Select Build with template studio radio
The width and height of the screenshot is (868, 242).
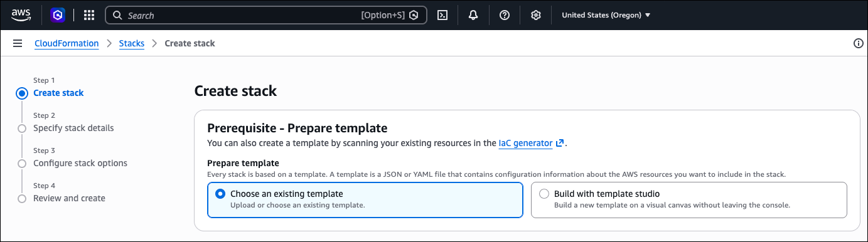click(x=544, y=194)
